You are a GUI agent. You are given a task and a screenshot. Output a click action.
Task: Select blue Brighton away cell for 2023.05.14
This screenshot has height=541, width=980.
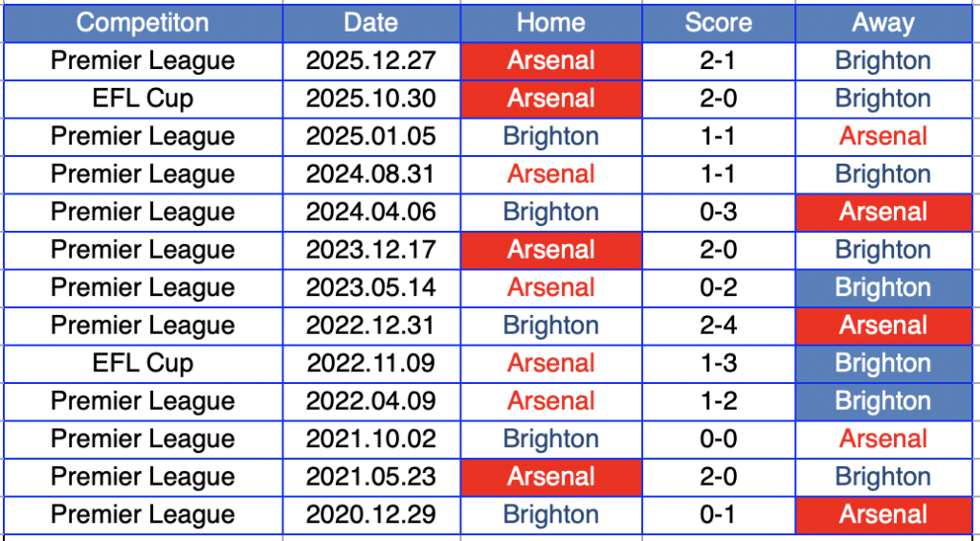click(x=882, y=288)
